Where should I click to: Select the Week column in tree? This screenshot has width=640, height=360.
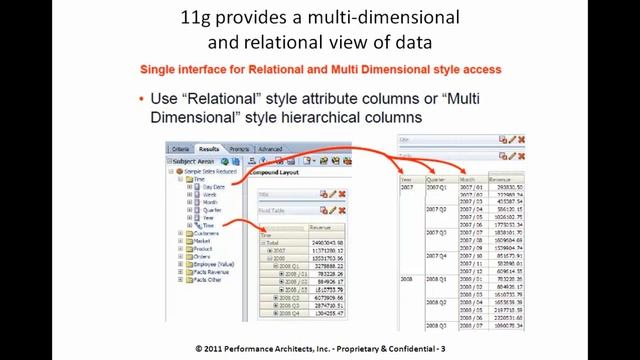[209, 195]
